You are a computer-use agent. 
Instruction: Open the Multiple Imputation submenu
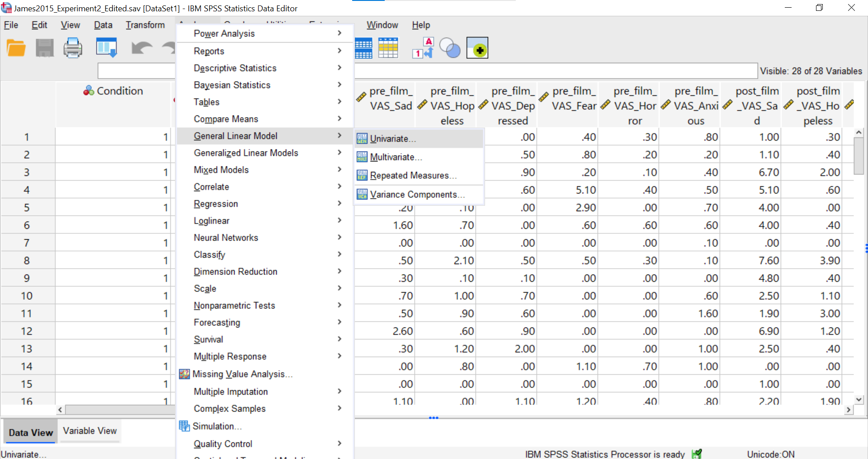coord(265,392)
